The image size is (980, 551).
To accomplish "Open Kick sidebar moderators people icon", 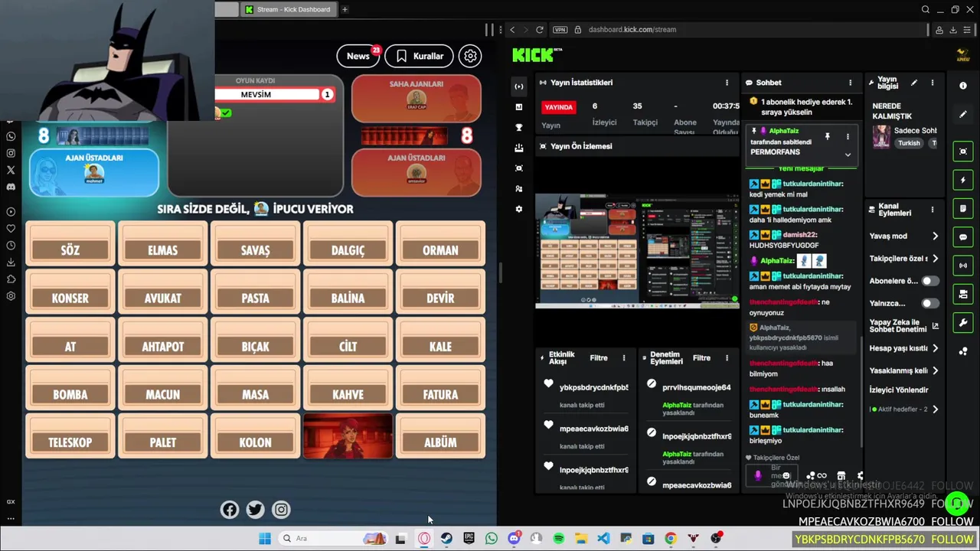I will pyautogui.click(x=519, y=188).
